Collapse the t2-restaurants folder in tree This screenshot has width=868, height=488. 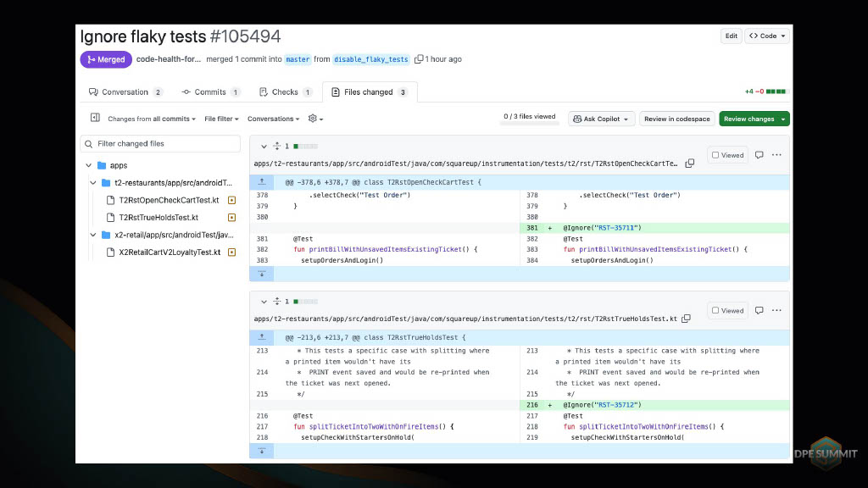93,183
